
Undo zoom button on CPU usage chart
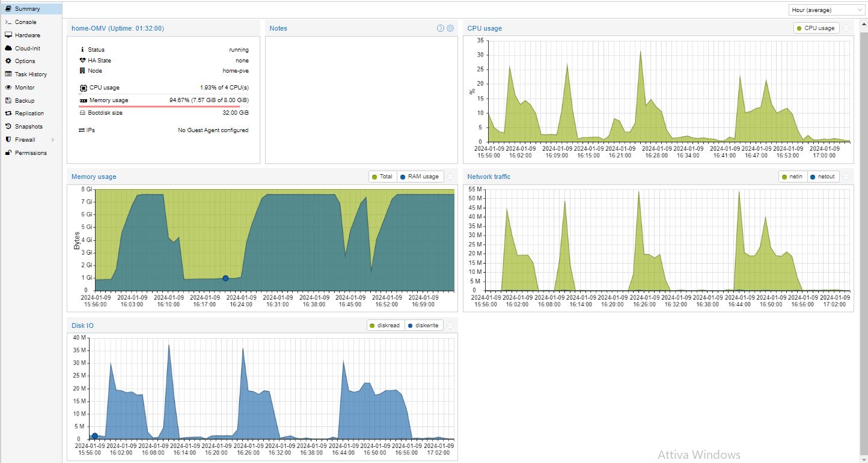846,28
